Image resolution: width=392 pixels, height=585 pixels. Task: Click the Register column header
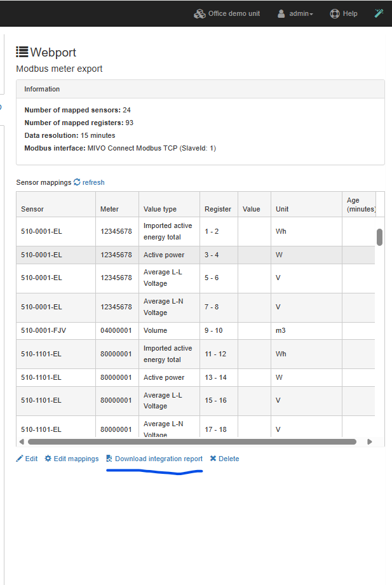click(219, 205)
